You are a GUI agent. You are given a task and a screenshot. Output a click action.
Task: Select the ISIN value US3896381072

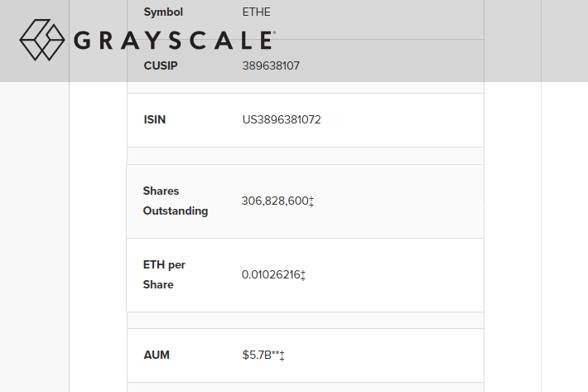pyautogui.click(x=282, y=119)
